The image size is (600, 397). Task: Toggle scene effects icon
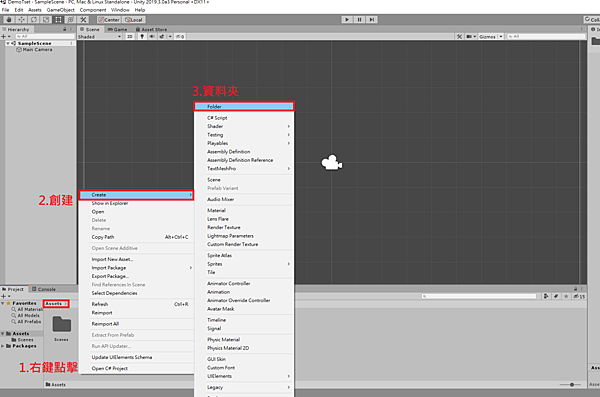[162, 36]
